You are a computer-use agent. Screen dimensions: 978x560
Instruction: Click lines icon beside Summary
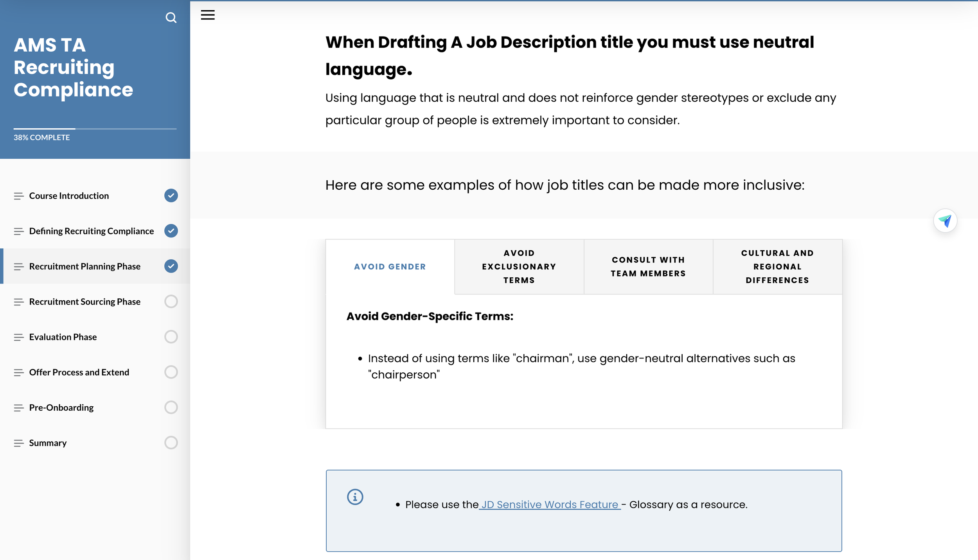pos(18,443)
